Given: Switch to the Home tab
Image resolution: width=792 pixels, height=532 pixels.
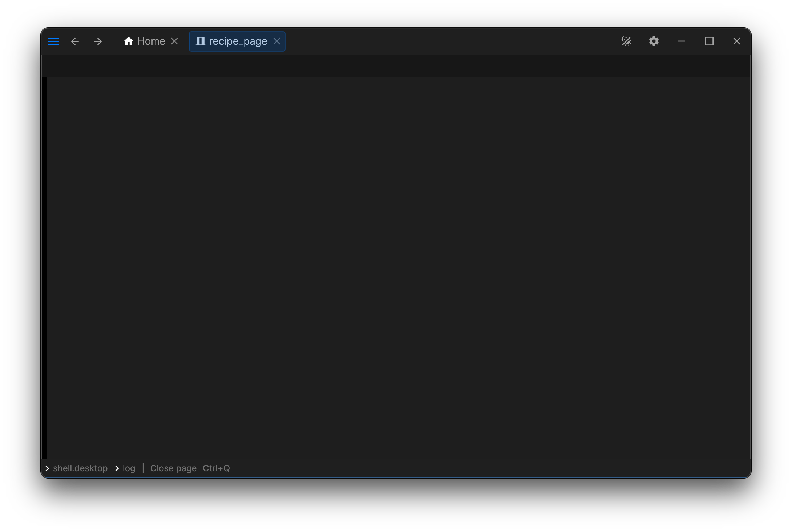Looking at the screenshot, I should [151, 41].
